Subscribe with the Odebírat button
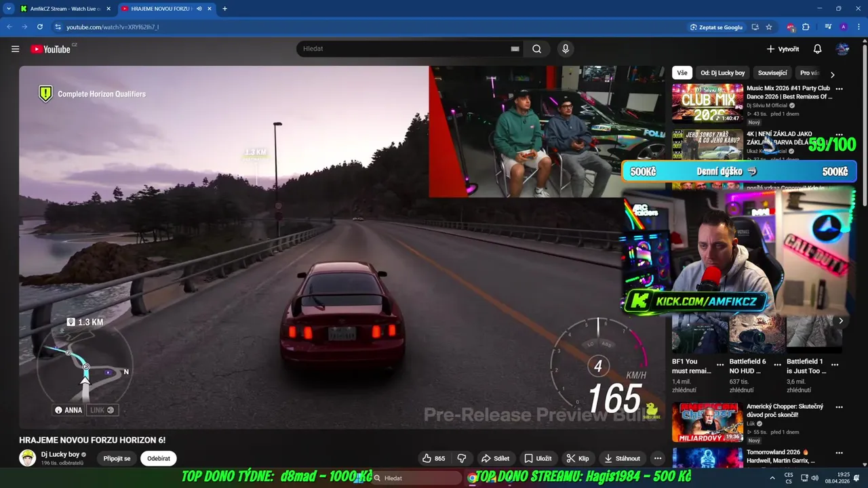Screen dimensions: 868x488 159,458
